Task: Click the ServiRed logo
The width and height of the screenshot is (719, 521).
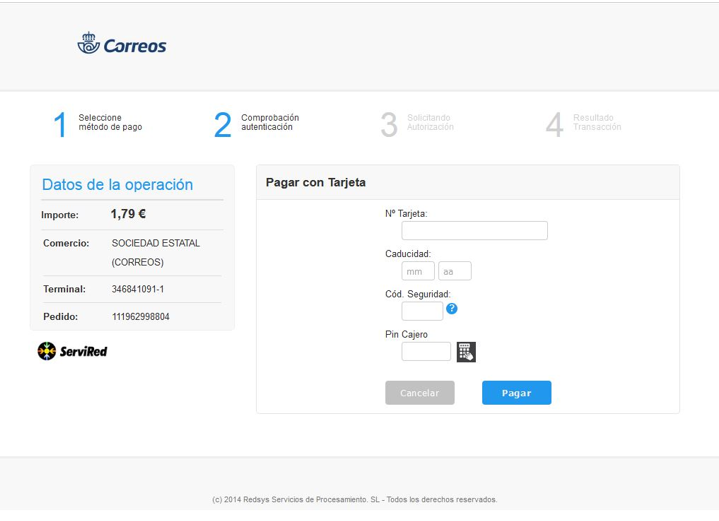Action: (72, 351)
